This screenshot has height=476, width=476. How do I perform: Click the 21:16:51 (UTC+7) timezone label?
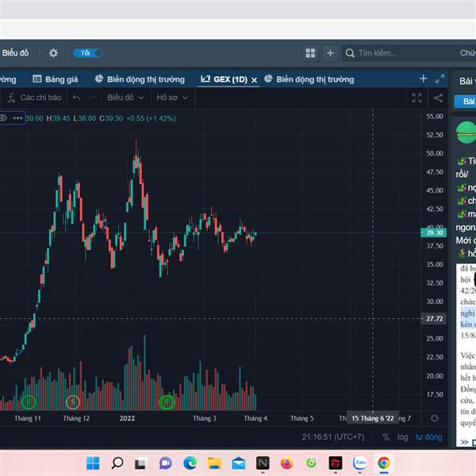click(x=332, y=437)
